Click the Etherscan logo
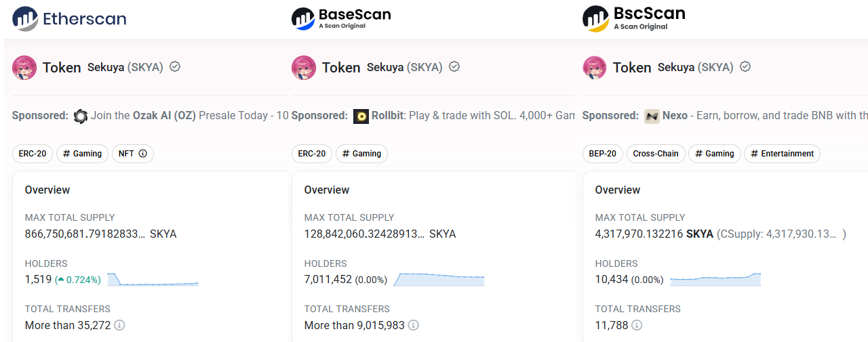Image resolution: width=868 pixels, height=342 pixels. tap(69, 18)
